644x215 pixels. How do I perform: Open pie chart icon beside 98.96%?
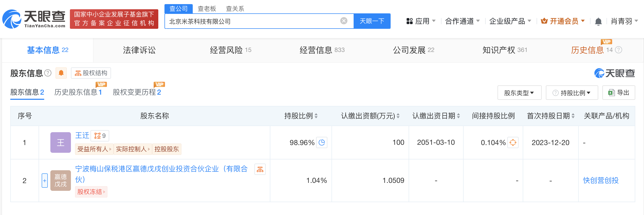(x=322, y=142)
